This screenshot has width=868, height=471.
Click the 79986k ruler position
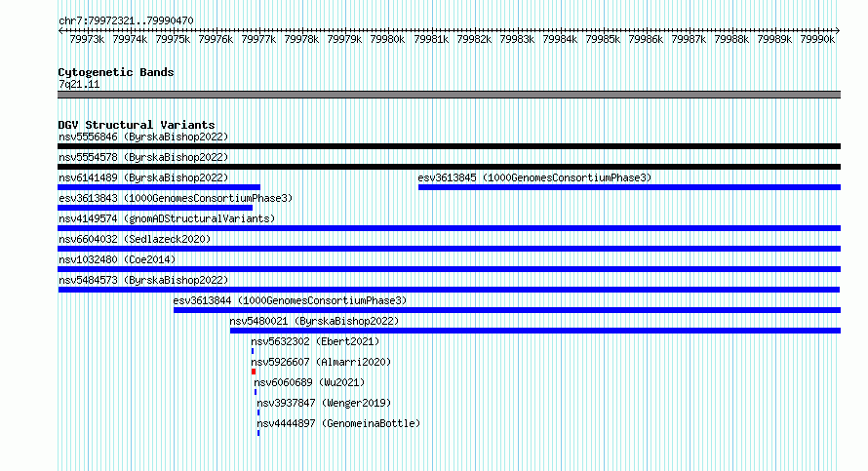[646, 39]
